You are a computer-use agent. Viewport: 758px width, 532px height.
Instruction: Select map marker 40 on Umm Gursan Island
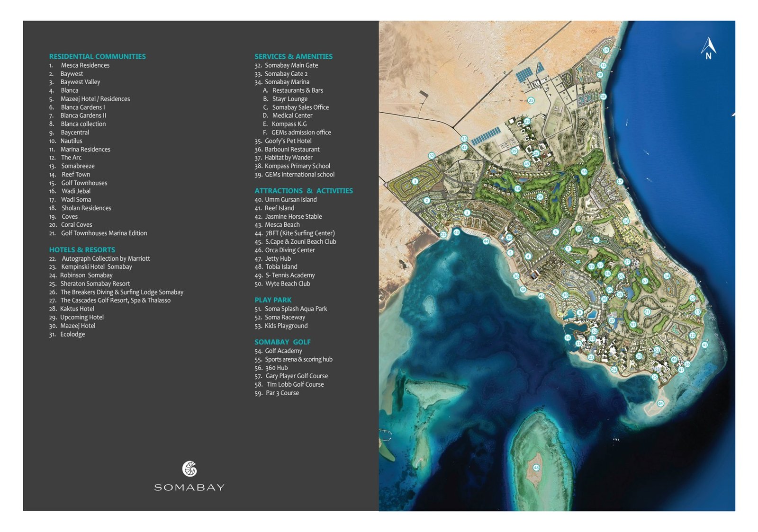pos(660,403)
